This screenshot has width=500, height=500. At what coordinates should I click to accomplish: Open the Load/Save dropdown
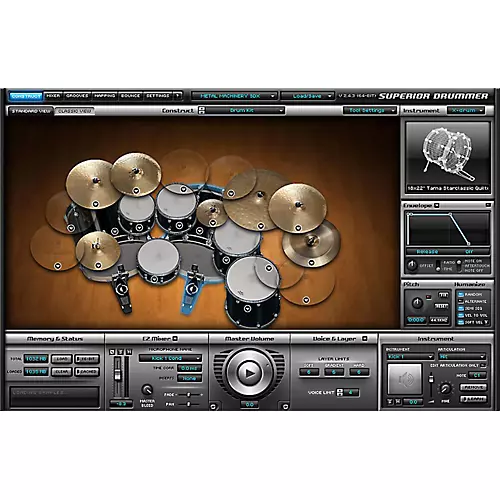coord(307,96)
